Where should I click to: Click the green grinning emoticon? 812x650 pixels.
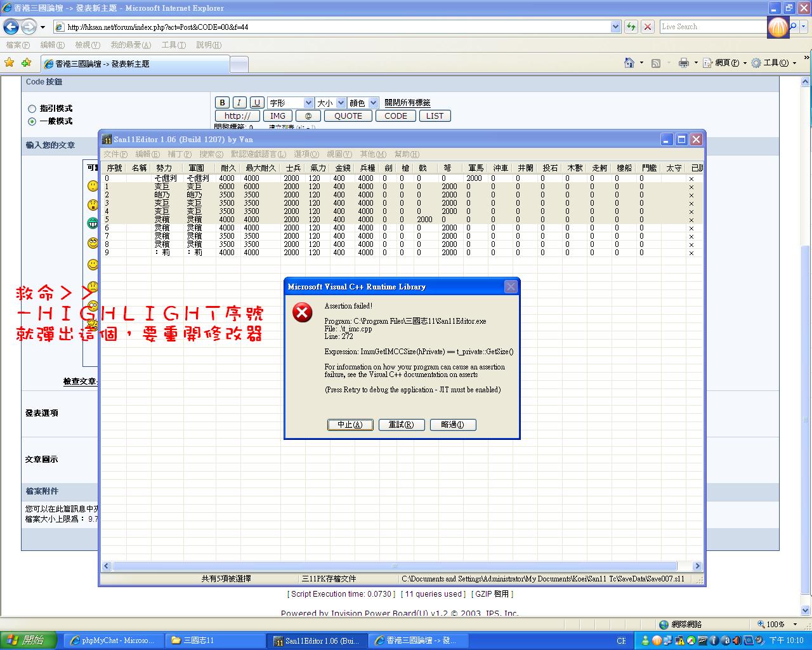pos(93,223)
